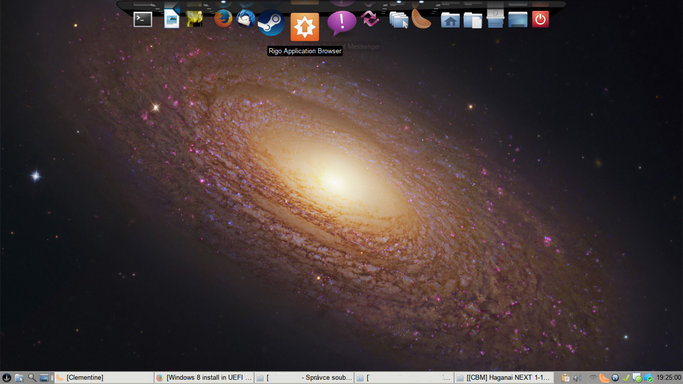
Task: Open the stacked windows switcher dock icon
Action: [x=399, y=20]
